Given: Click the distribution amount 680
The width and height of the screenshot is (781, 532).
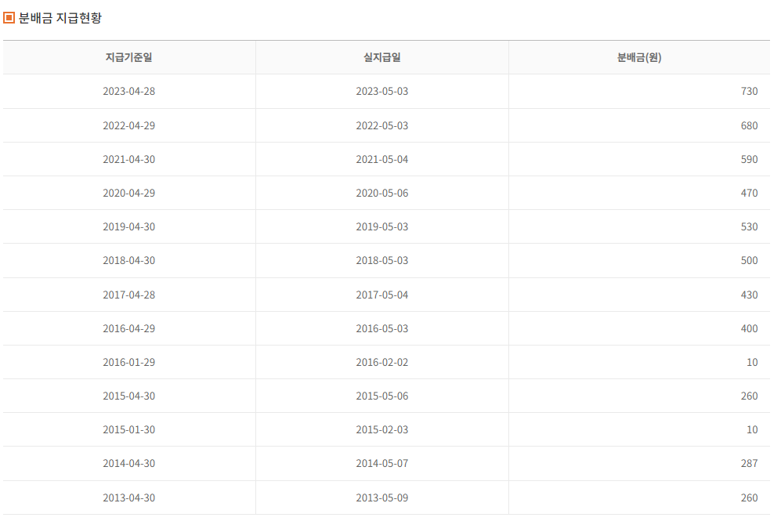Looking at the screenshot, I should tap(749, 125).
